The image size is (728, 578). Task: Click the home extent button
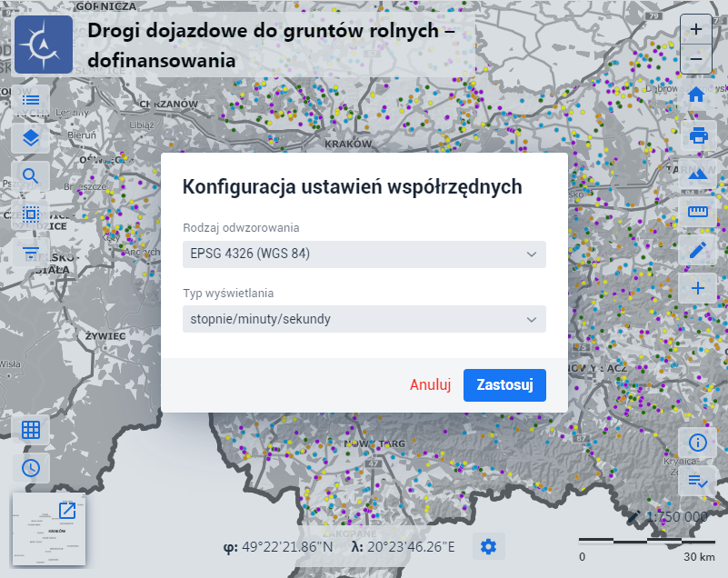tap(697, 95)
